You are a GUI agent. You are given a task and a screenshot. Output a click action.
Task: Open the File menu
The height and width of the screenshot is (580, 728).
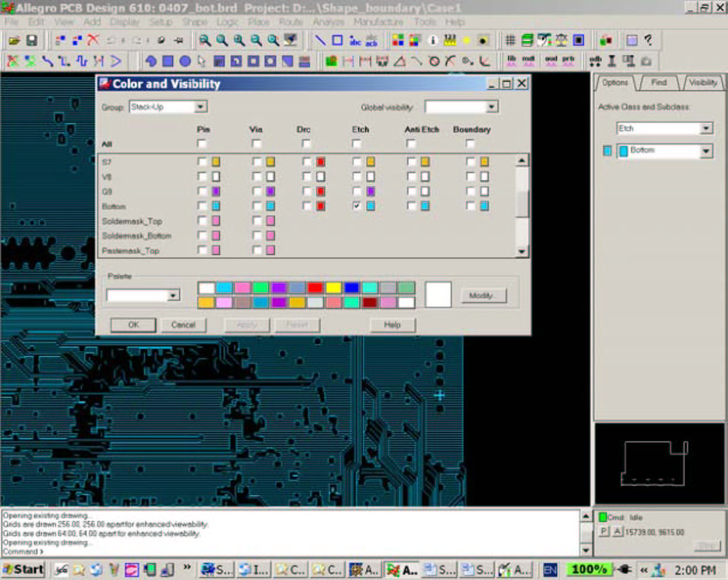tap(11, 22)
